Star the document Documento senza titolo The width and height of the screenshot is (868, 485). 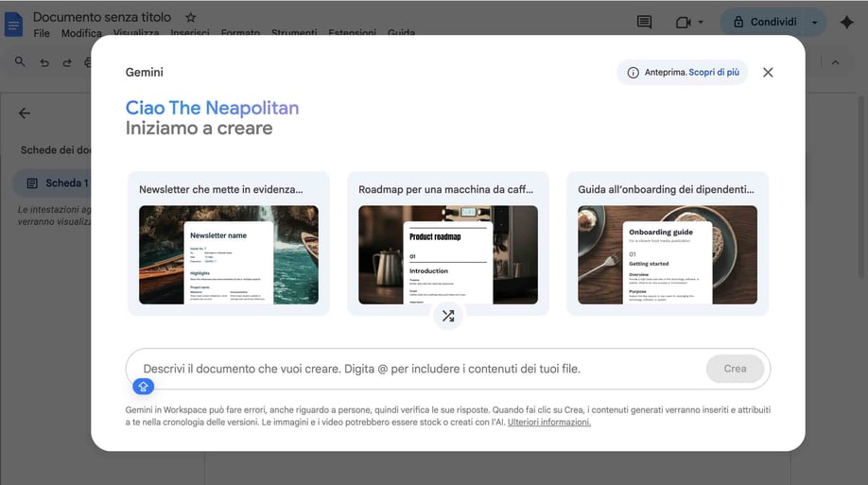tap(190, 17)
